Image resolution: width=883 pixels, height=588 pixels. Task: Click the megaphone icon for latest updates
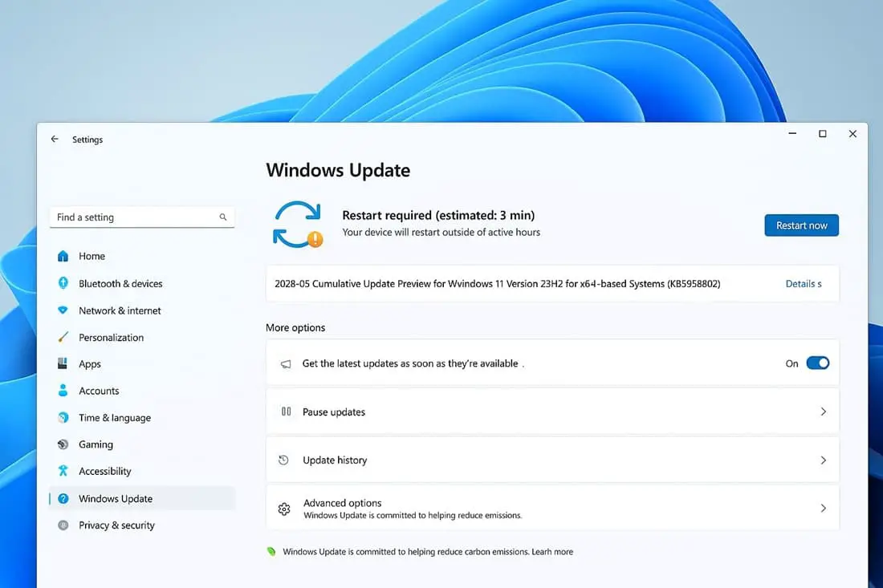click(286, 364)
